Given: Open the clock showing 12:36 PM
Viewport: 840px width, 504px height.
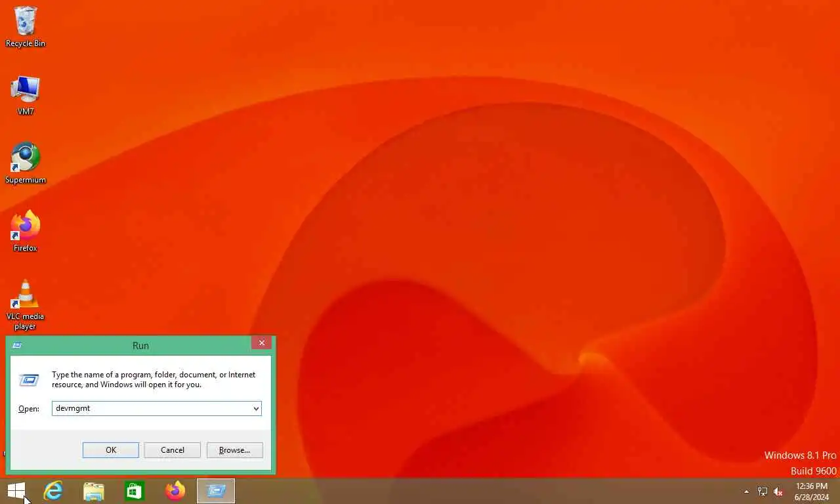Looking at the screenshot, I should tap(811, 491).
